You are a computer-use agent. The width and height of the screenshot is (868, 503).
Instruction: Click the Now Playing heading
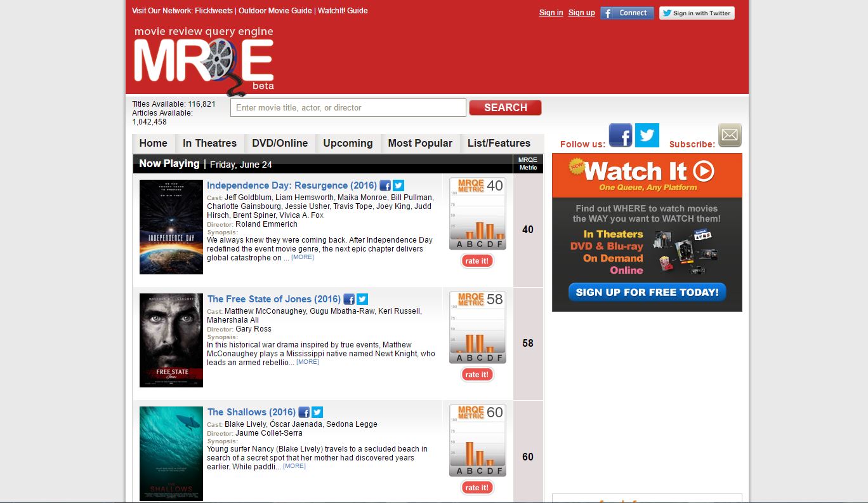click(169, 164)
